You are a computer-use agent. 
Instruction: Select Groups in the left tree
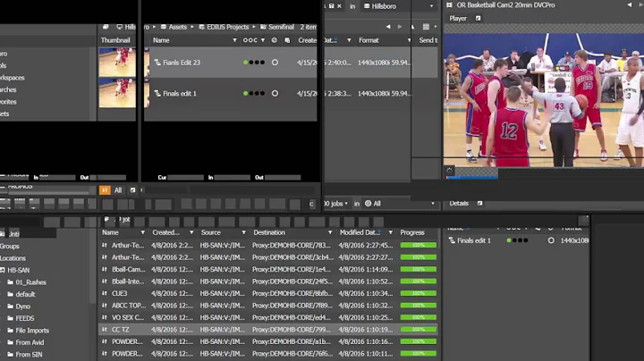point(10,246)
